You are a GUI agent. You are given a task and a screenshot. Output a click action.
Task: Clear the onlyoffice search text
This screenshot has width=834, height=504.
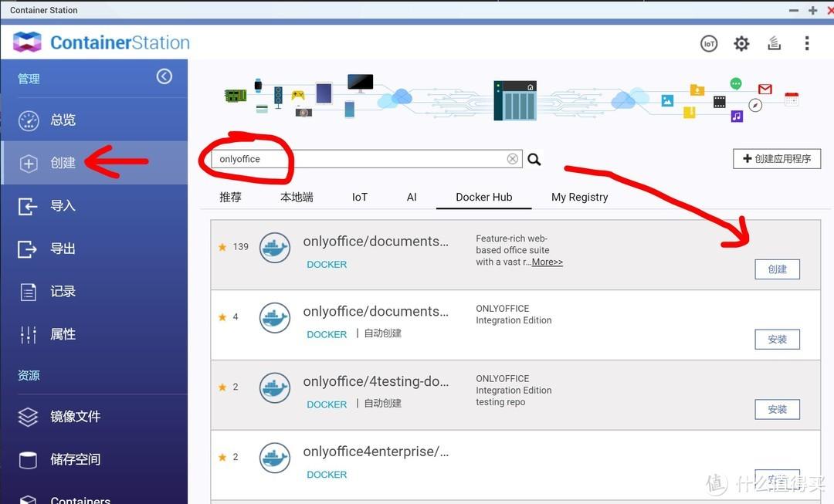click(x=512, y=159)
